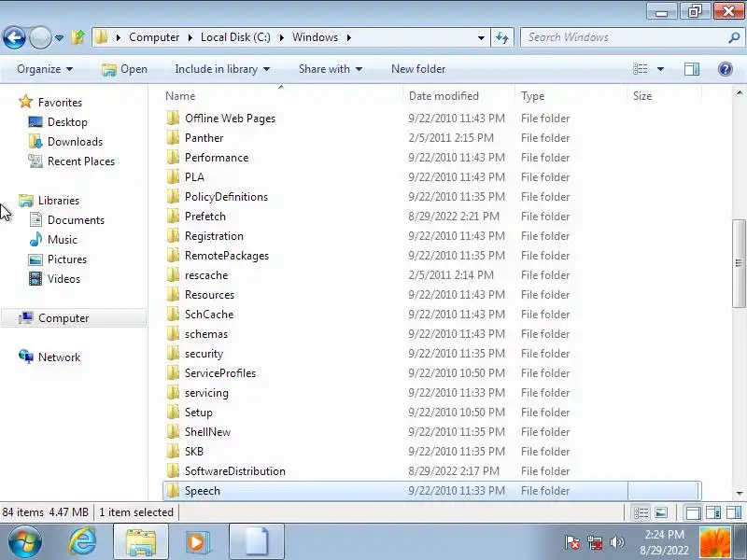The image size is (747, 560).
Task: Select the Prefetch folder icon
Action: click(x=173, y=216)
